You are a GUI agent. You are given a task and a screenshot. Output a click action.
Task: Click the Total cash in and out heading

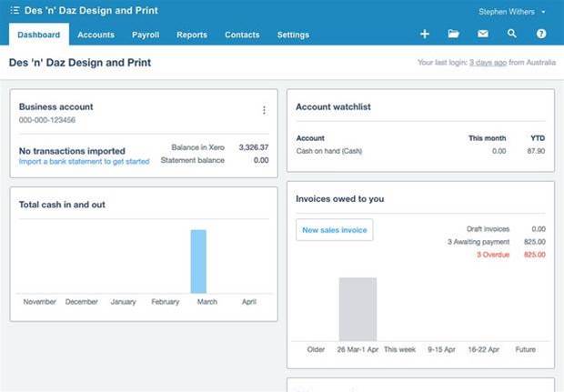click(x=62, y=205)
